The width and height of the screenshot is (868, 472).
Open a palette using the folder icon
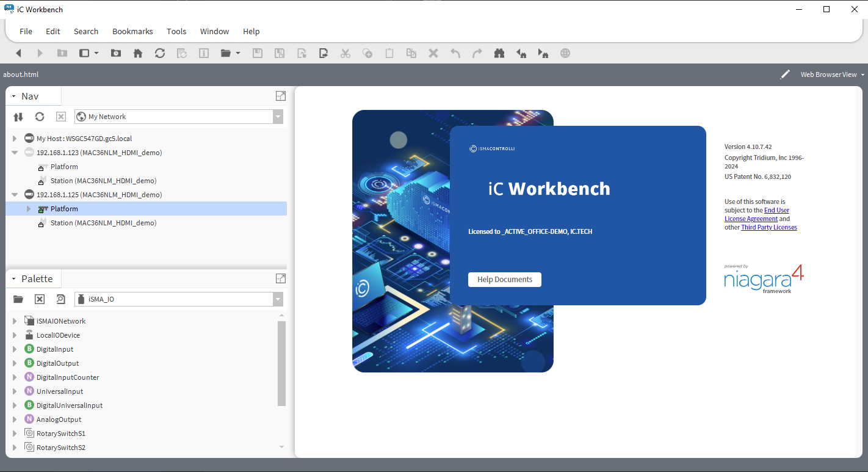pos(18,299)
